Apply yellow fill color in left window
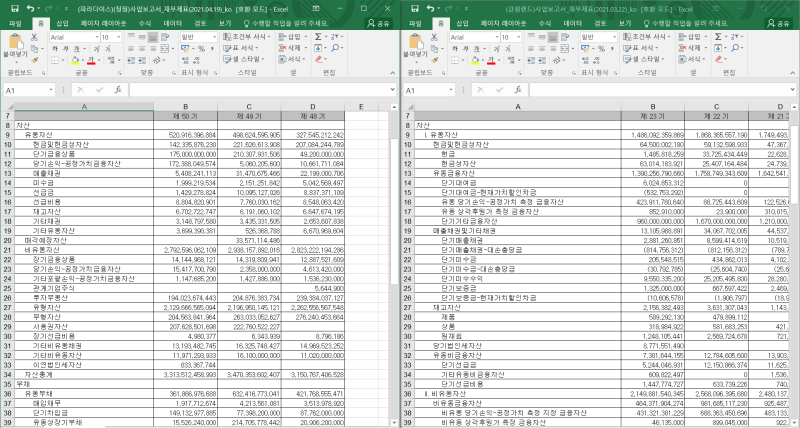This screenshot has width=800, height=428. 75,60
